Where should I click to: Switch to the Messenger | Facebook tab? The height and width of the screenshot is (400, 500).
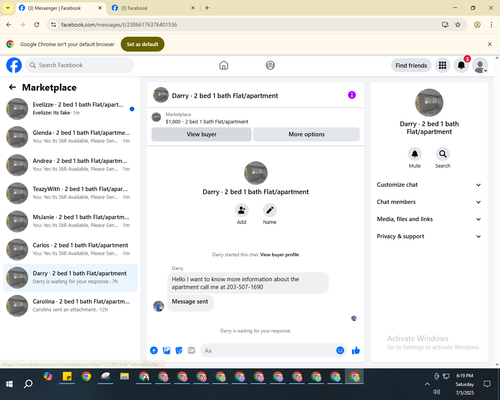61,8
